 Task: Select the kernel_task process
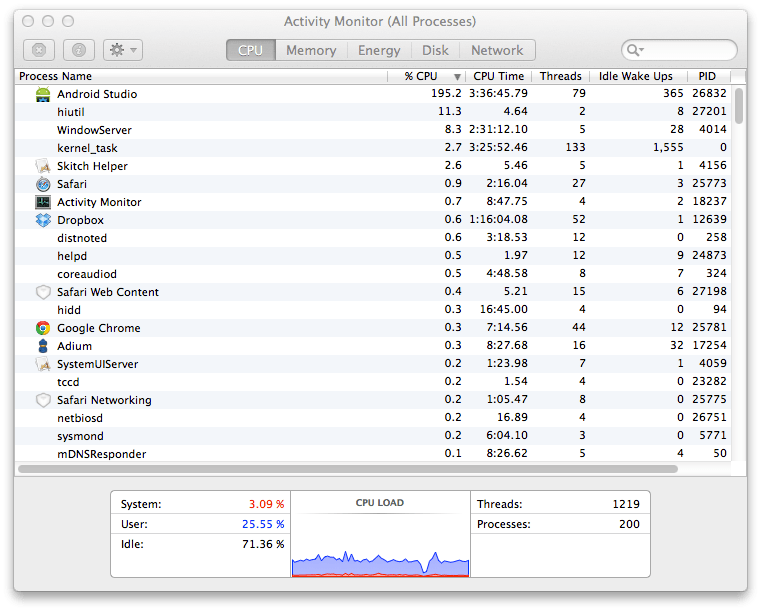tap(373, 148)
